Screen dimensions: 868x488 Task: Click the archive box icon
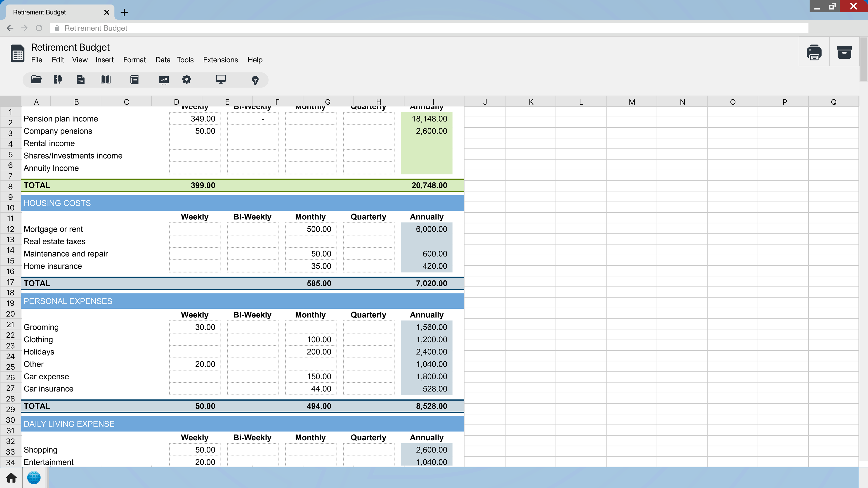point(844,52)
